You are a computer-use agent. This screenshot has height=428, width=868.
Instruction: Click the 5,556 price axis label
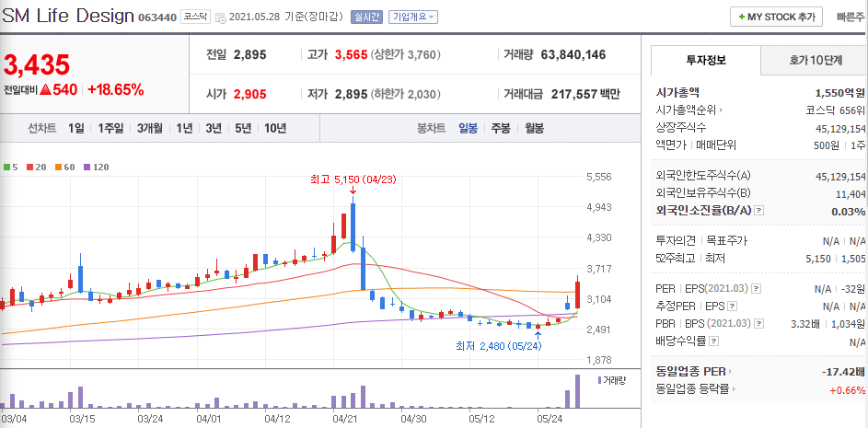tap(598, 177)
